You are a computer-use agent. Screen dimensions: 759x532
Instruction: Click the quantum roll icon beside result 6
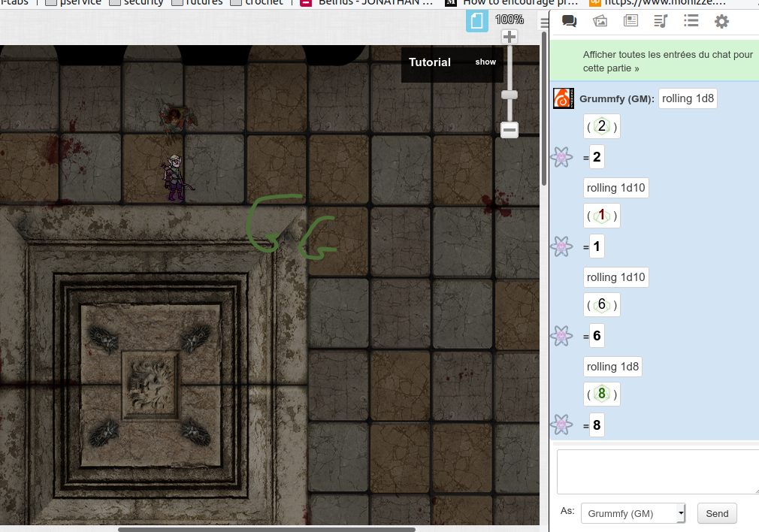tap(561, 336)
